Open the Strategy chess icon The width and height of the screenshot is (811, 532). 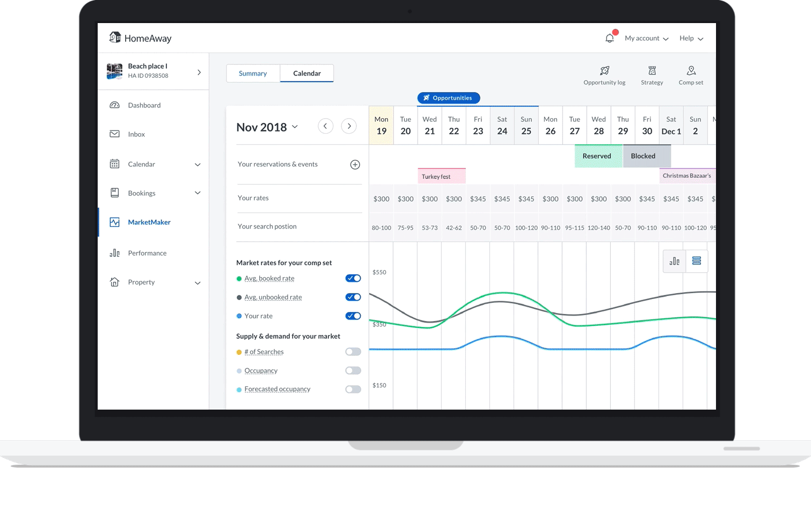click(x=652, y=70)
